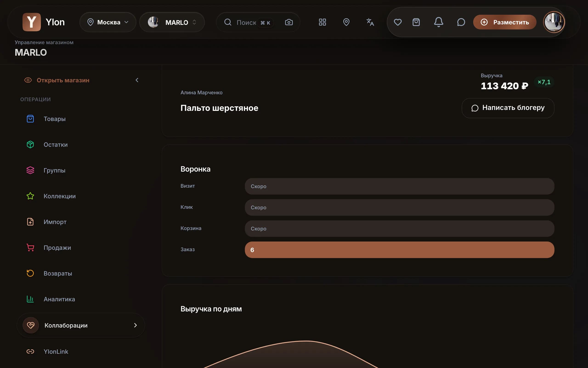The height and width of the screenshot is (368, 588).
Task: Click the Визит funnel bar labeled Скоро
Action: [399, 186]
